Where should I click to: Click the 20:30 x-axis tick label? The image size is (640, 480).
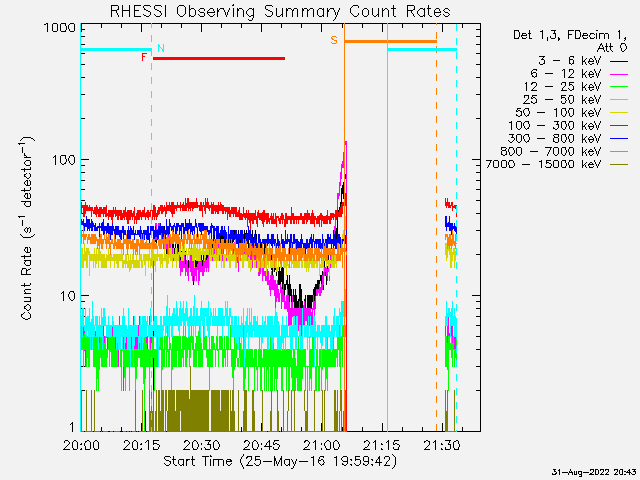point(201,445)
